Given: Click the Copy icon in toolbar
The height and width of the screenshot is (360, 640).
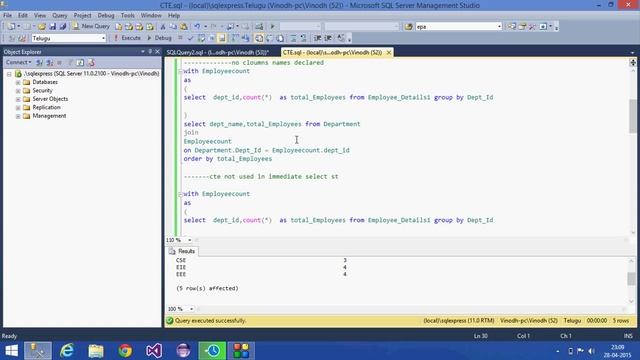Looking at the screenshot, I should pos(173,27).
